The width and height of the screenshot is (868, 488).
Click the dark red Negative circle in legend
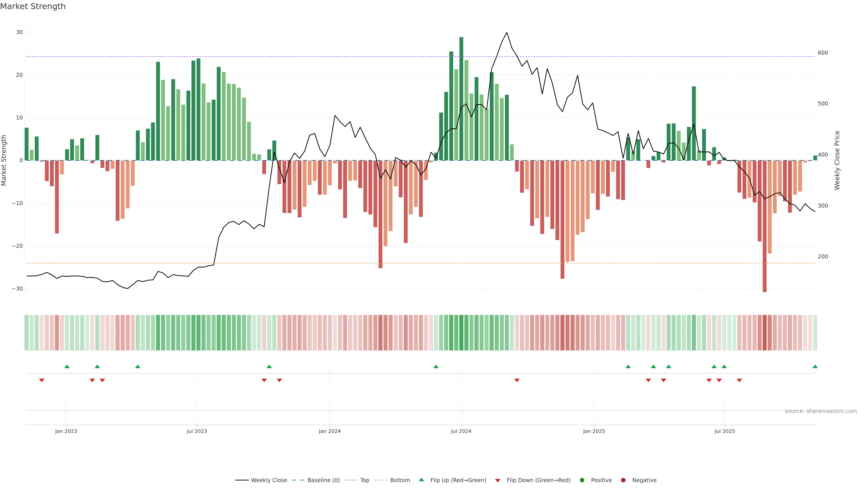(623, 480)
